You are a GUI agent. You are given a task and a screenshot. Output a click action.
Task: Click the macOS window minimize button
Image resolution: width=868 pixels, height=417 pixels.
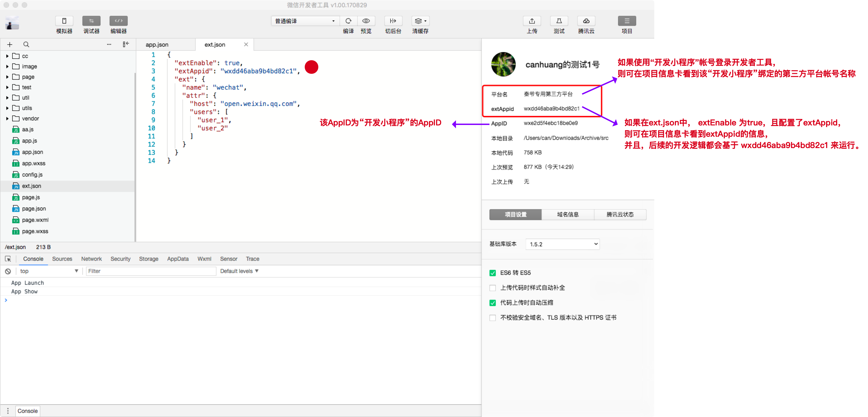pos(15,5)
